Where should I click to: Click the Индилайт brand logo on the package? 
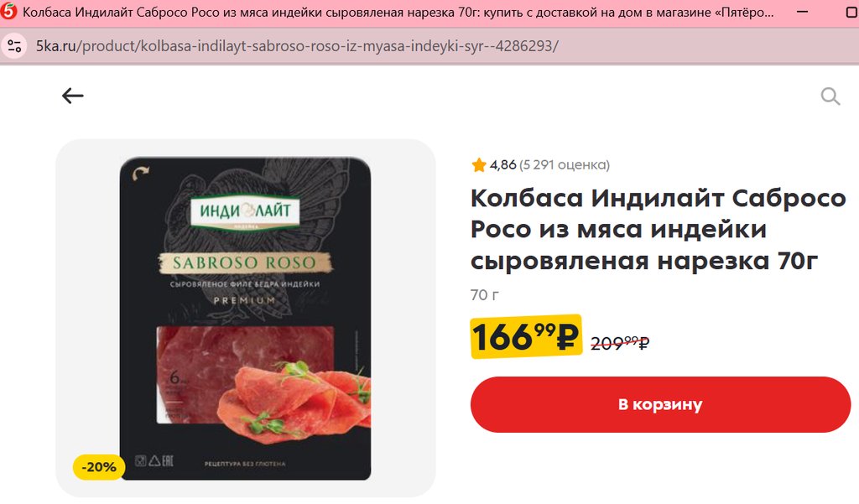tap(245, 211)
